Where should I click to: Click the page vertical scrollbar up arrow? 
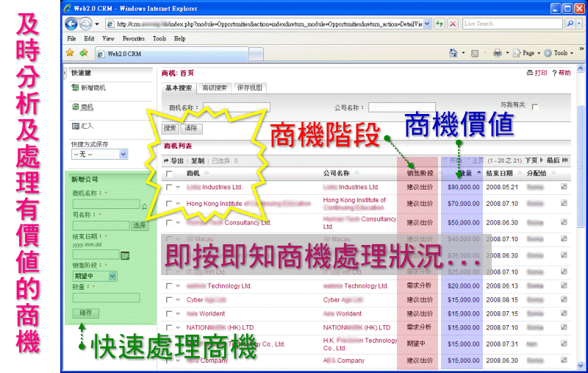[x=581, y=68]
